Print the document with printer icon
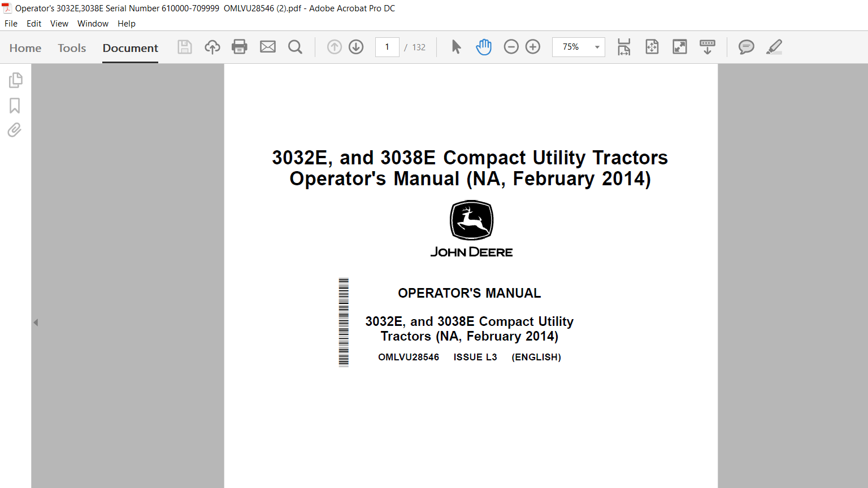 coord(240,47)
